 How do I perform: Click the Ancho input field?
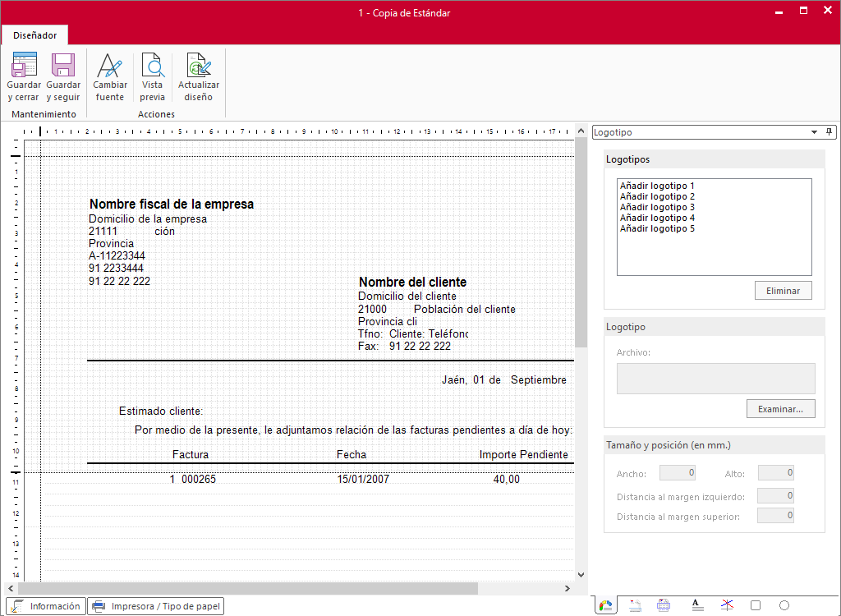pos(678,473)
